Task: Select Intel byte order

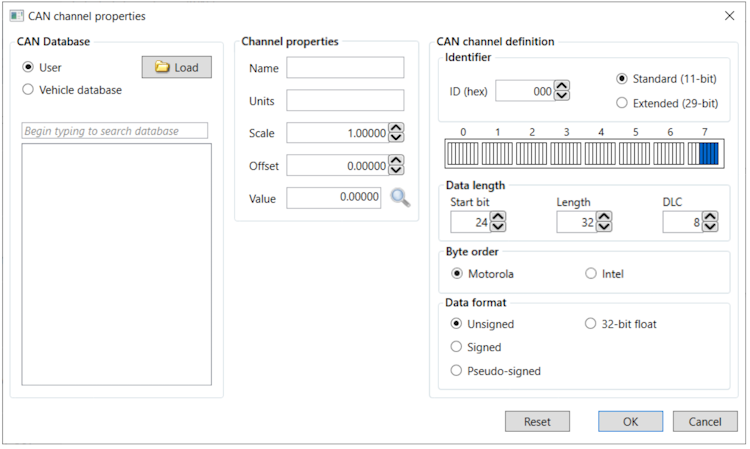Action: 591,274
